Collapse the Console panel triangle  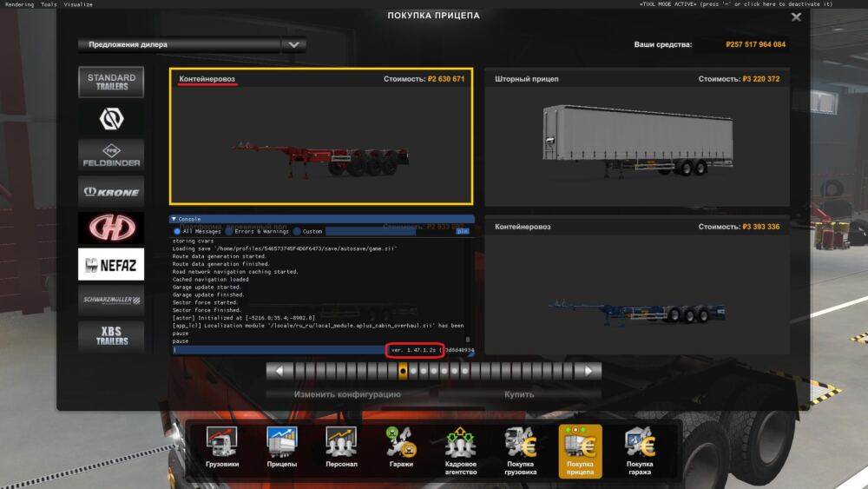(x=174, y=220)
